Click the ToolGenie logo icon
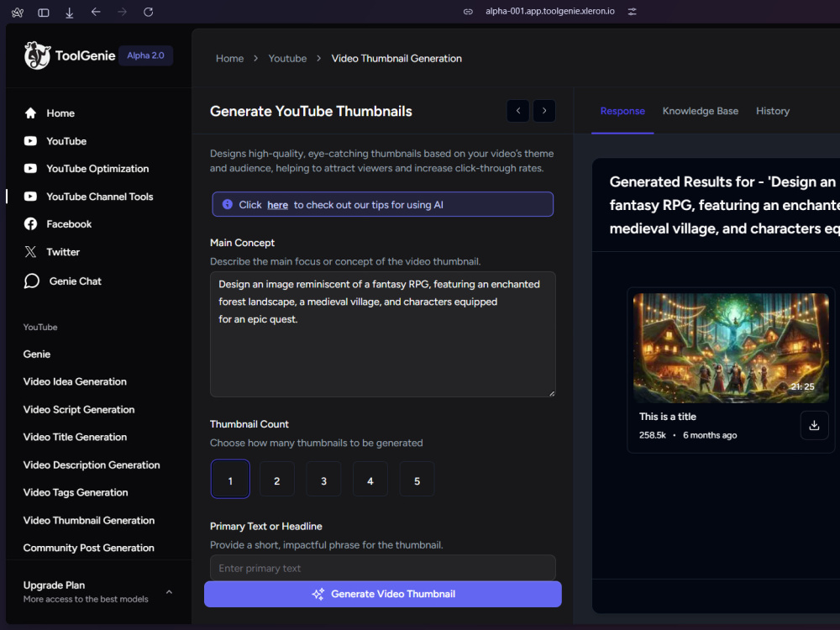 pos(37,55)
